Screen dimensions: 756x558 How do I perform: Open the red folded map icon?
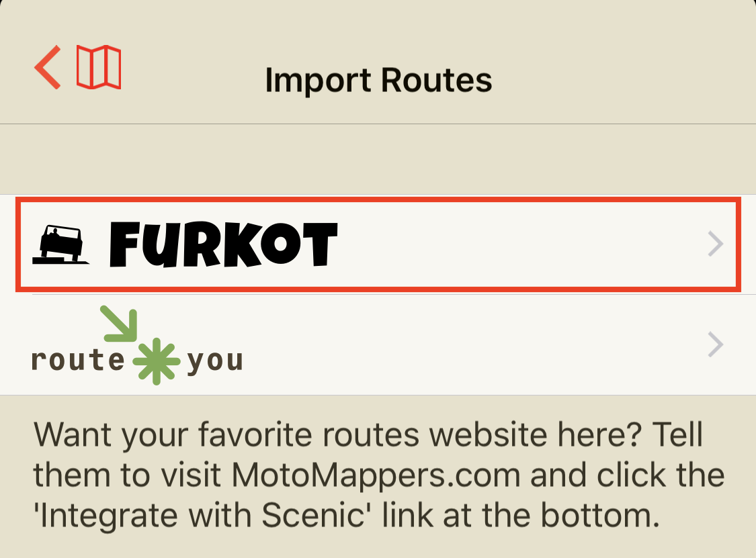click(99, 67)
